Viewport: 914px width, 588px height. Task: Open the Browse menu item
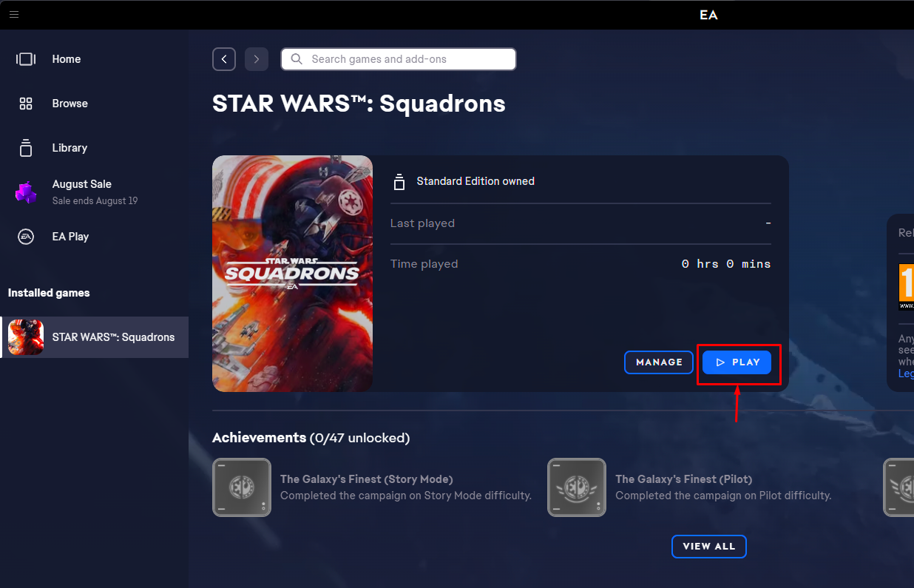(94, 104)
